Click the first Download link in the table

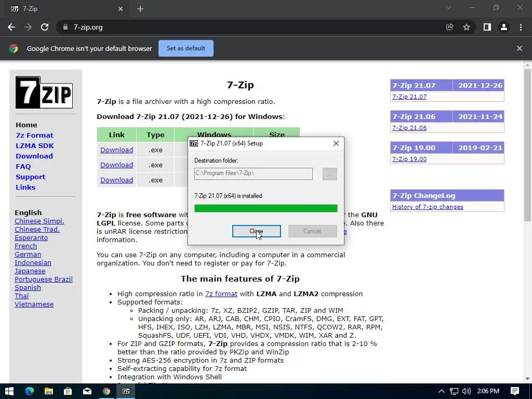117,150
